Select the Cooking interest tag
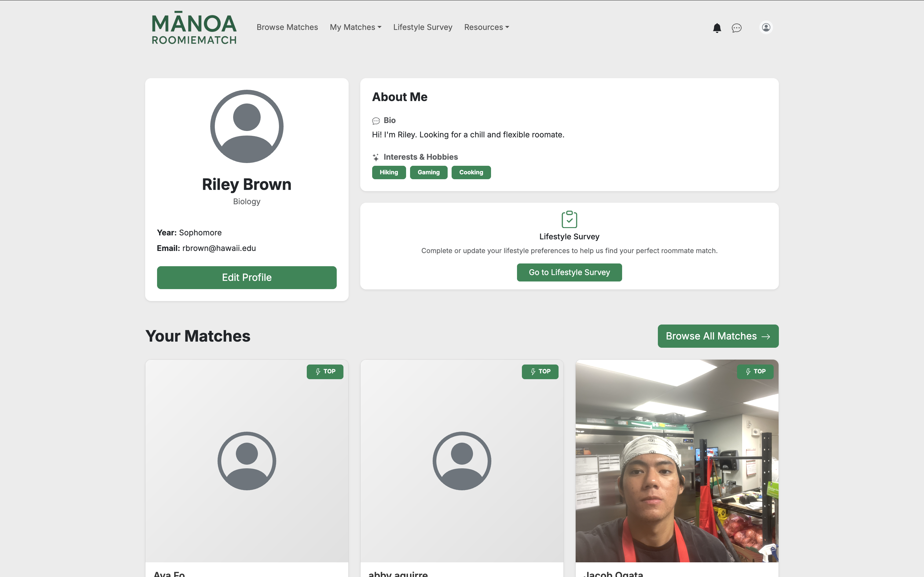The width and height of the screenshot is (924, 577). coord(471,172)
